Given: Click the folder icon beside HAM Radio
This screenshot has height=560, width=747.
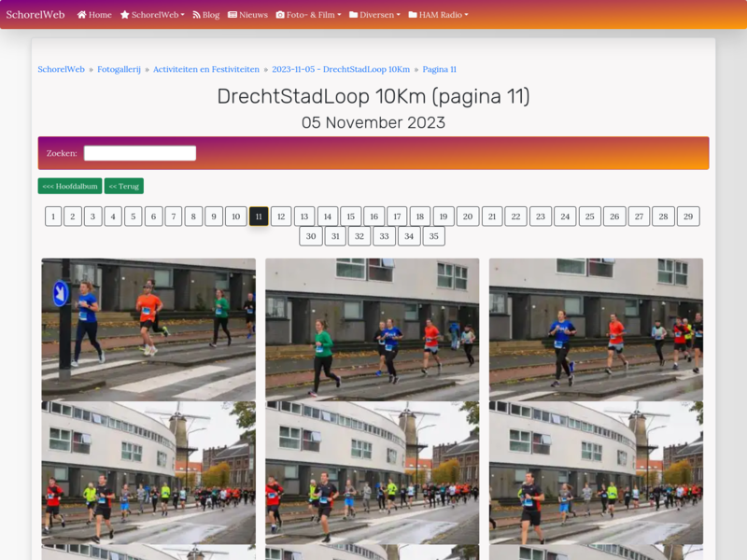Looking at the screenshot, I should pyautogui.click(x=413, y=15).
